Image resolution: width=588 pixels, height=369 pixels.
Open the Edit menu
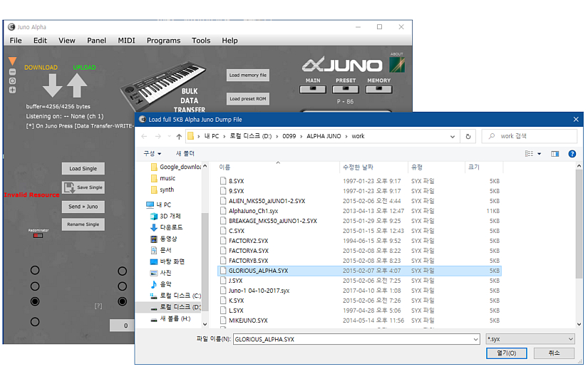pyautogui.click(x=40, y=41)
